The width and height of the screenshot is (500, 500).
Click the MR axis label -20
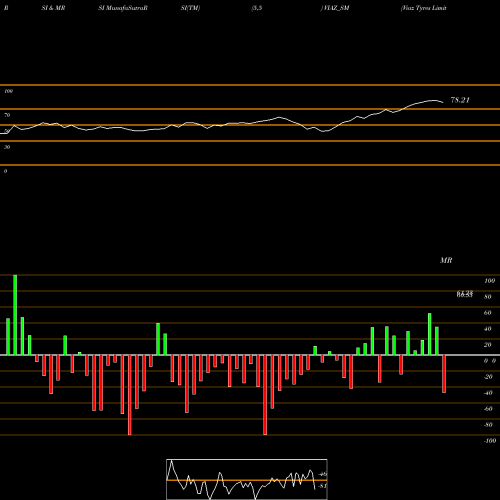(488, 377)
